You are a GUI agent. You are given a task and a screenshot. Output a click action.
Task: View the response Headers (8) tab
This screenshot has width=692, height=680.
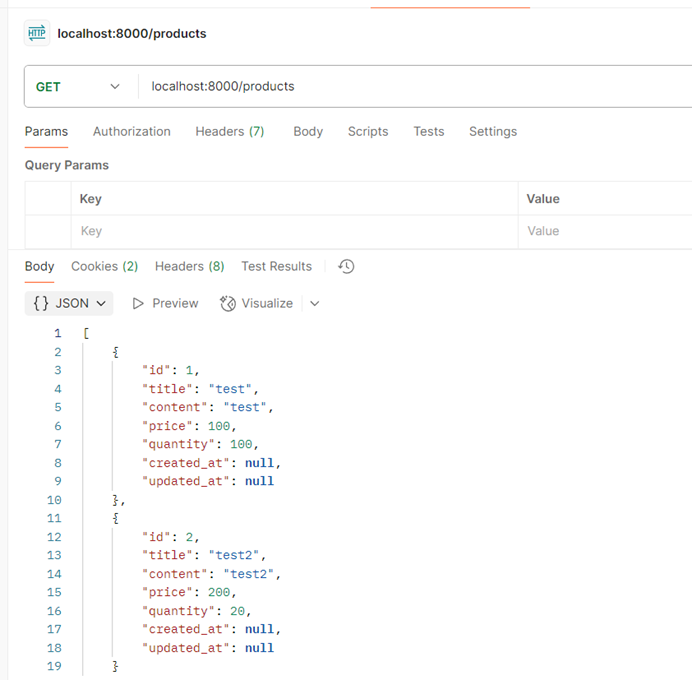point(189,266)
